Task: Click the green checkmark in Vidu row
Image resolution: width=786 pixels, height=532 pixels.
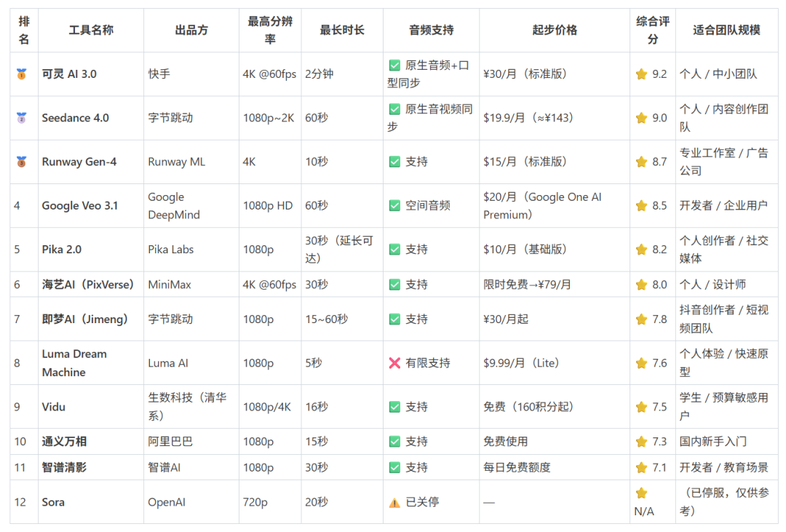Action: (394, 407)
